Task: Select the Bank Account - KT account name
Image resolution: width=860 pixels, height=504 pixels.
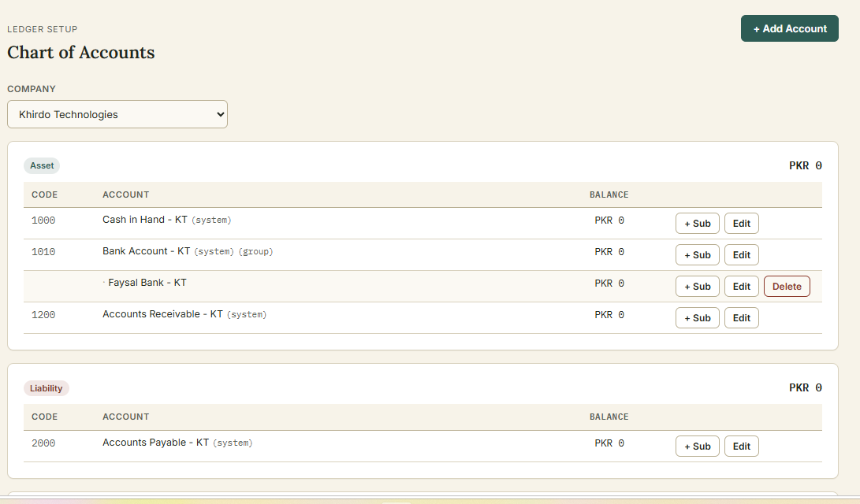Action: (146, 251)
